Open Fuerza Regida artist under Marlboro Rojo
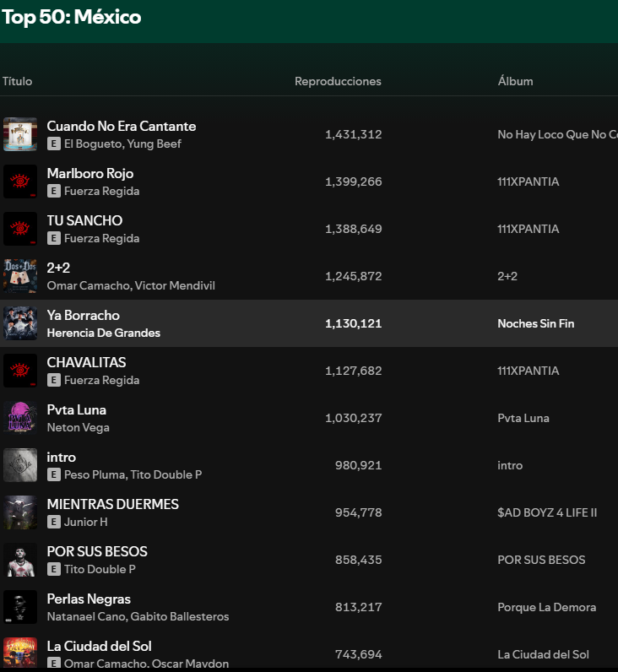Image resolution: width=618 pixels, height=672 pixels. [x=101, y=191]
